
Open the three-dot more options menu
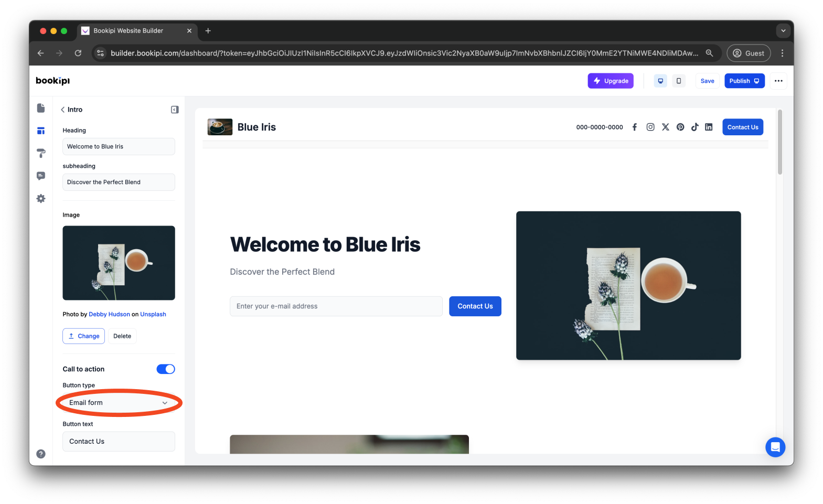(778, 81)
